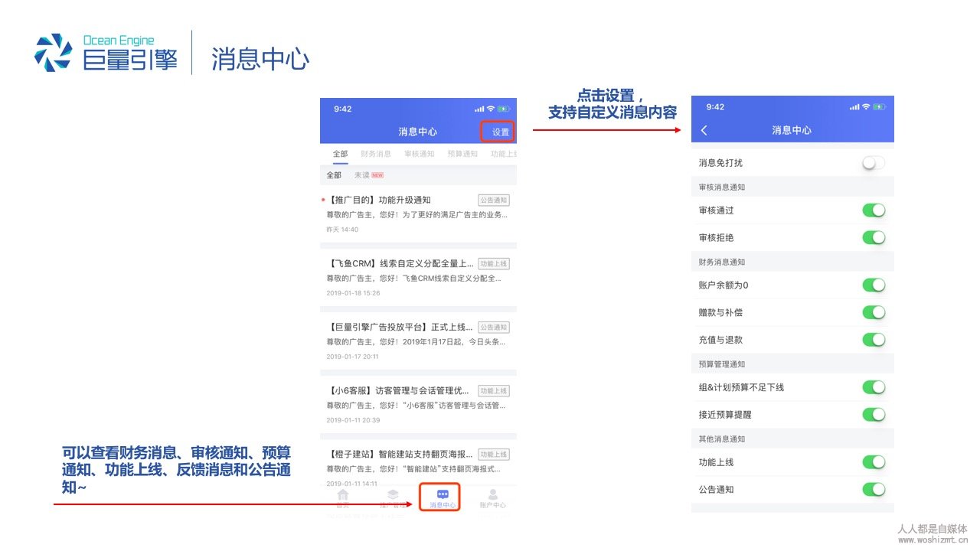The height and width of the screenshot is (551, 980).
Task: Show 未读 unread messages filter
Action: (x=362, y=175)
